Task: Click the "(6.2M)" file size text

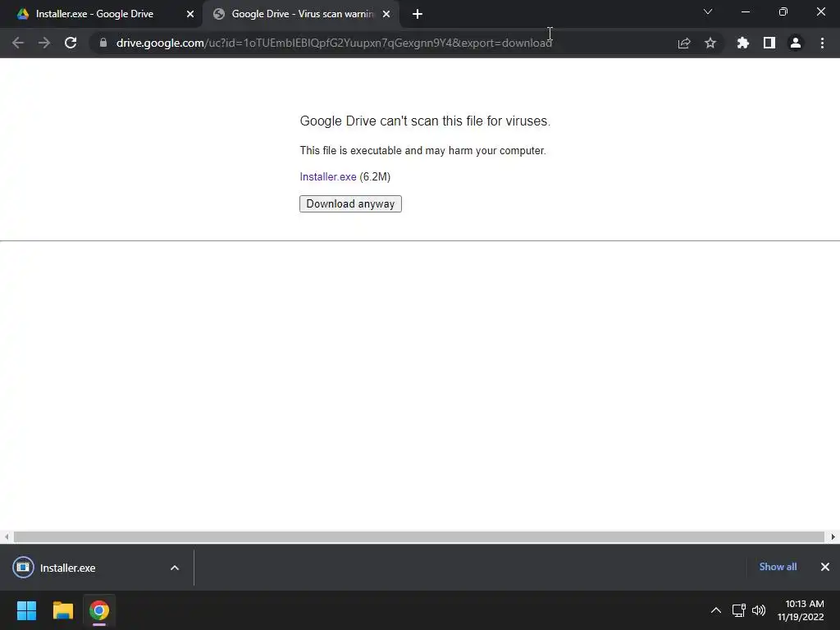Action: click(x=375, y=177)
